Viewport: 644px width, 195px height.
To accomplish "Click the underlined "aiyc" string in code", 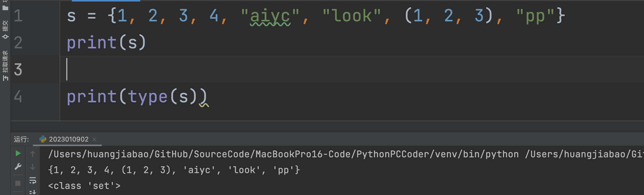I will (270, 16).
